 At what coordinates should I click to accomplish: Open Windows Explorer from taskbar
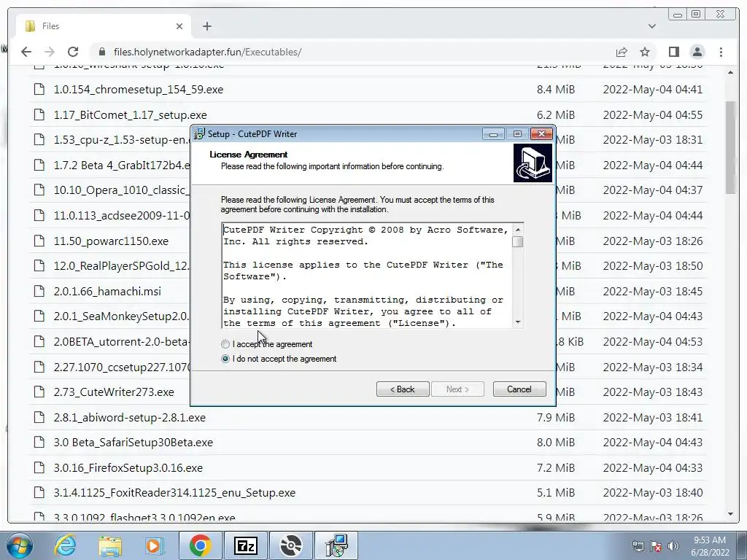[110, 546]
